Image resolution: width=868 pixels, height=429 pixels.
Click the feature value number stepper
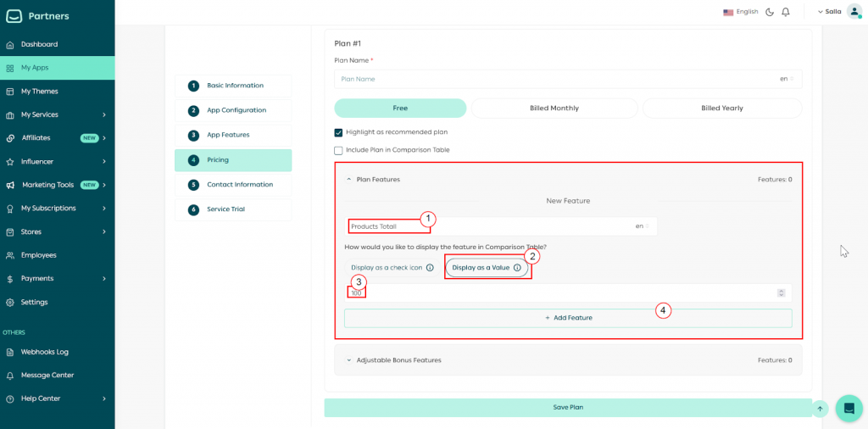781,293
